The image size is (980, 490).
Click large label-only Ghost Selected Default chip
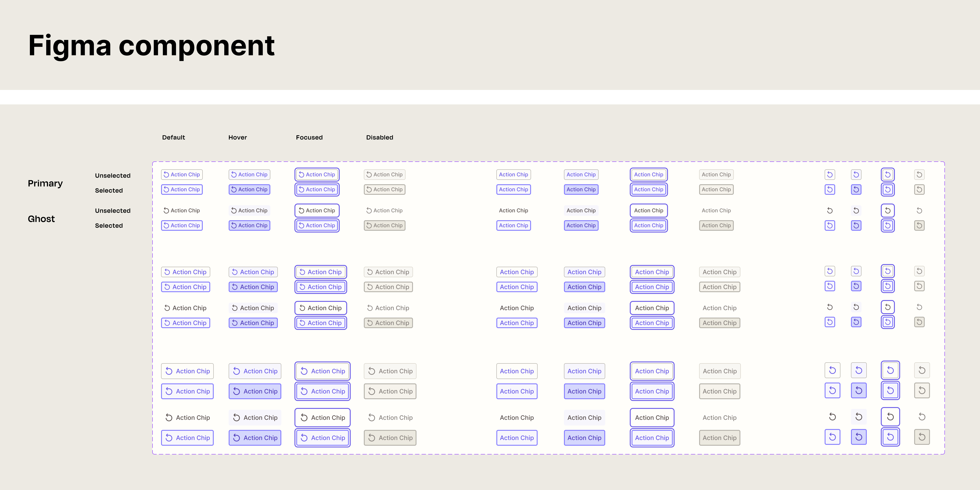pyautogui.click(x=517, y=438)
